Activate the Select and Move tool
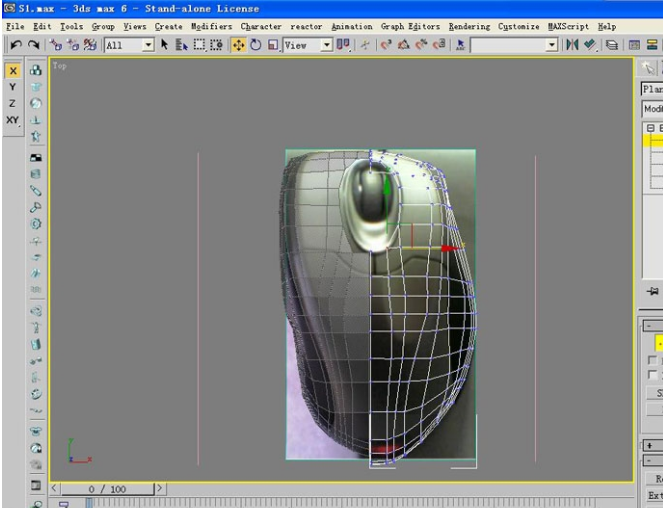This screenshot has width=663, height=508. pos(239,45)
